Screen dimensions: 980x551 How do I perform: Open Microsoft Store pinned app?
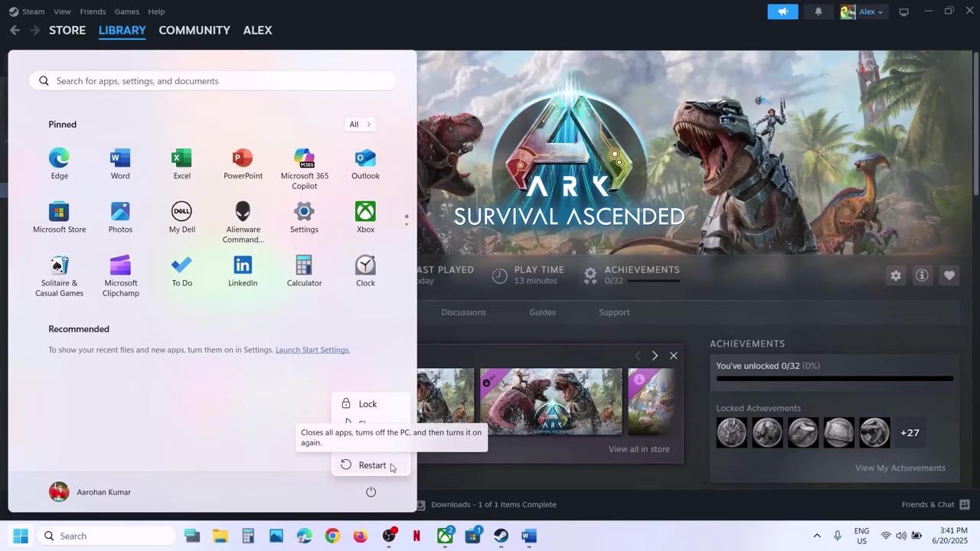coord(59,217)
